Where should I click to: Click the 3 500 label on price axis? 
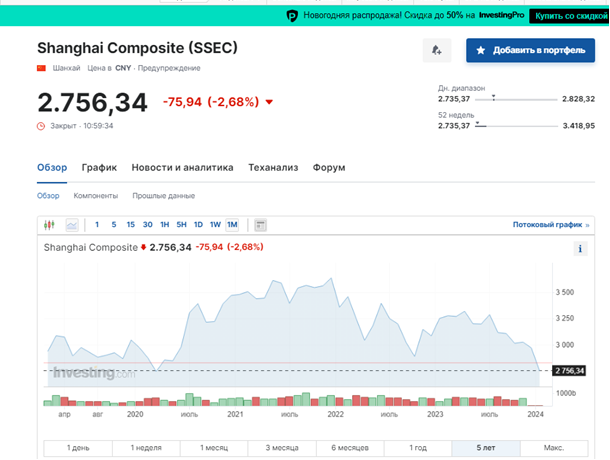point(564,292)
